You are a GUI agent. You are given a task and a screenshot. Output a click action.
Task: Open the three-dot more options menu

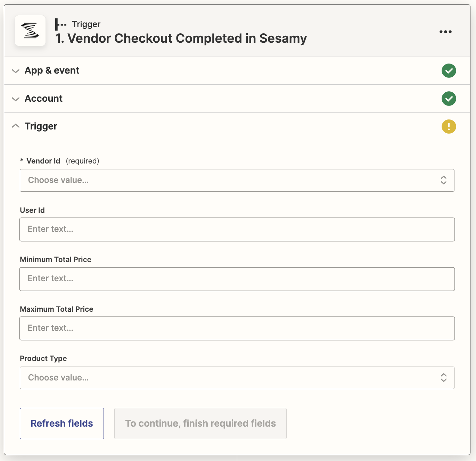pos(445,32)
